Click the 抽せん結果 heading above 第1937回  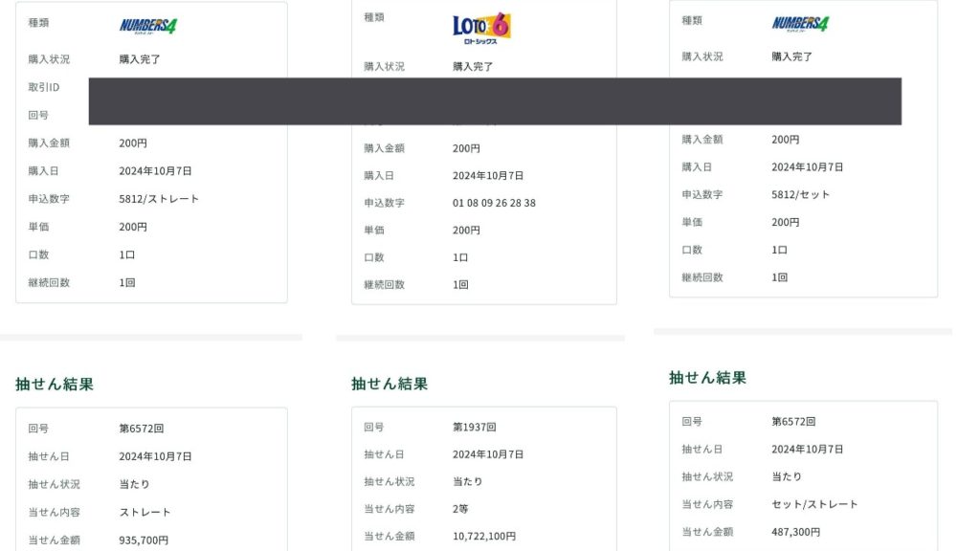(x=390, y=384)
